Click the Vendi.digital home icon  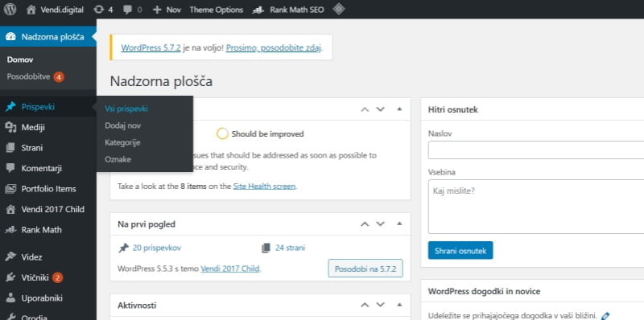[31, 10]
